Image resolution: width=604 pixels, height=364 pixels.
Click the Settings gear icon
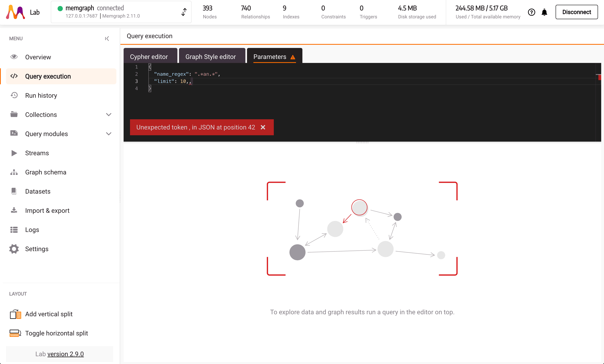click(14, 249)
